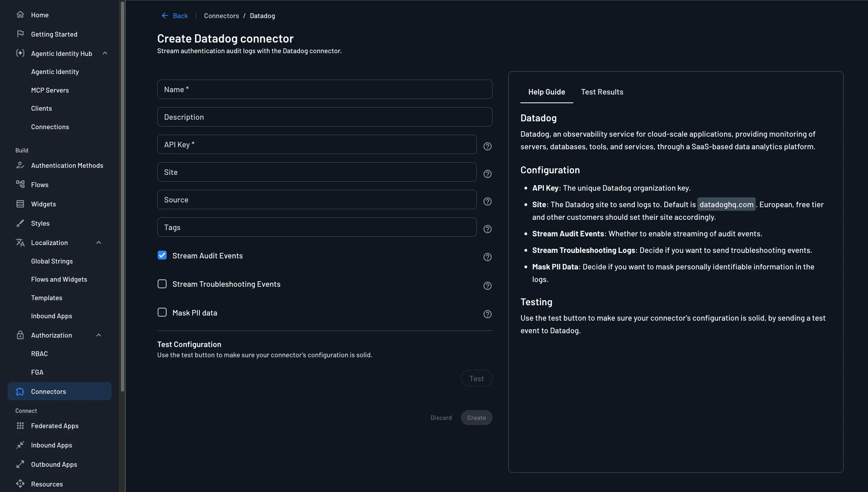This screenshot has width=868, height=492.
Task: Click the Styles brush icon
Action: point(20,223)
